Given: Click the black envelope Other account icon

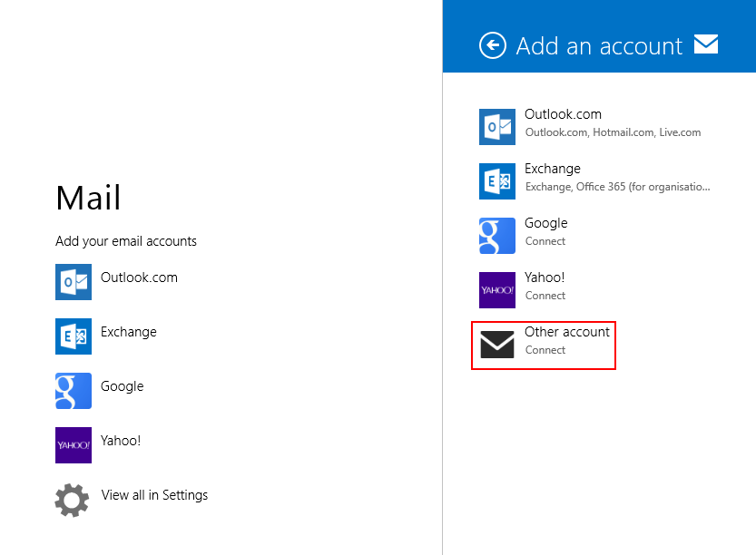Looking at the screenshot, I should [497, 345].
